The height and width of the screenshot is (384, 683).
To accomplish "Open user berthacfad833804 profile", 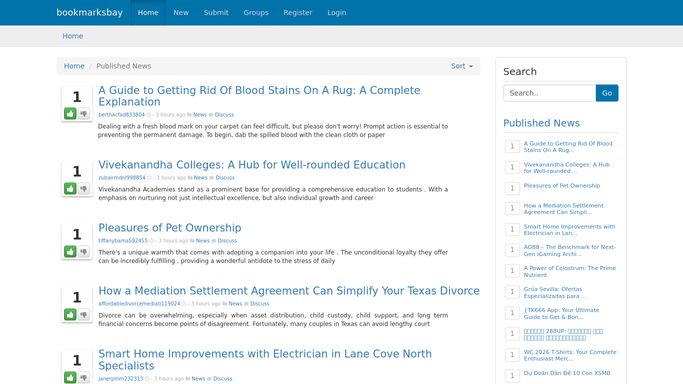I will (122, 115).
